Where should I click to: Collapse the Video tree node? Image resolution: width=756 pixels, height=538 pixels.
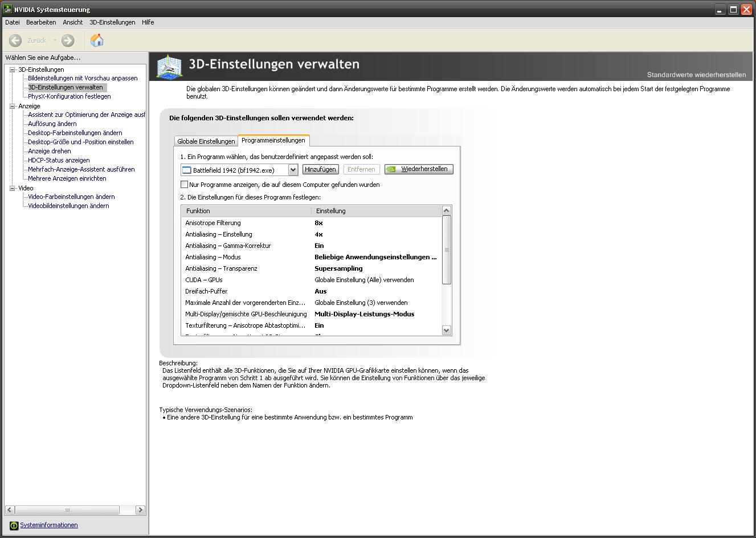pos(13,188)
